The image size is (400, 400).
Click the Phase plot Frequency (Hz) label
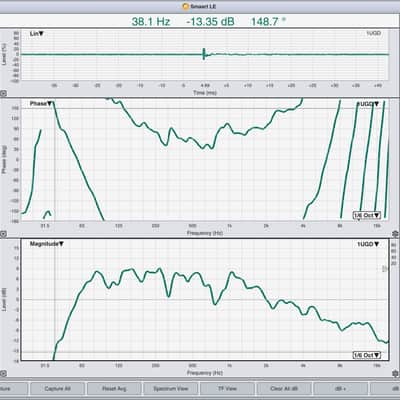[x=205, y=233]
